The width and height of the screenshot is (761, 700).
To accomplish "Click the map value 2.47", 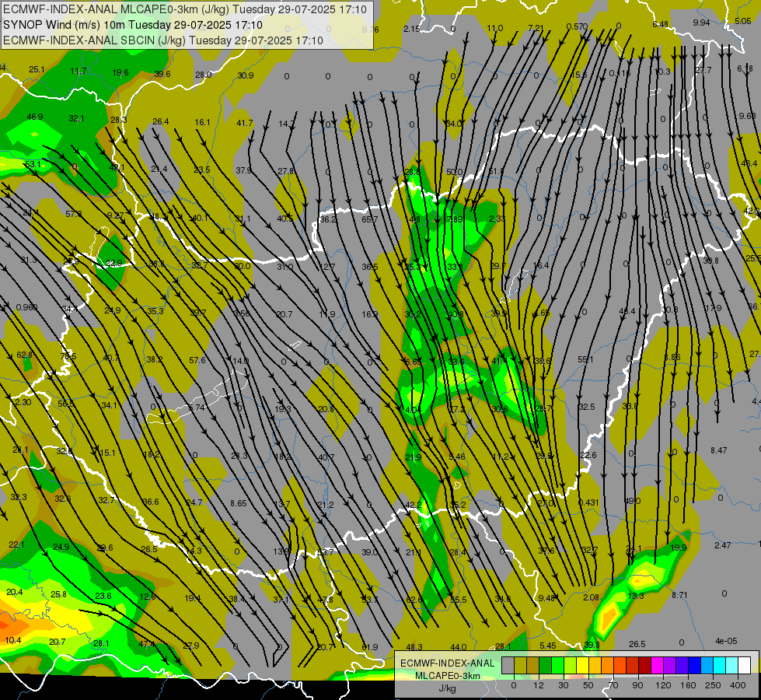I will pos(723,545).
